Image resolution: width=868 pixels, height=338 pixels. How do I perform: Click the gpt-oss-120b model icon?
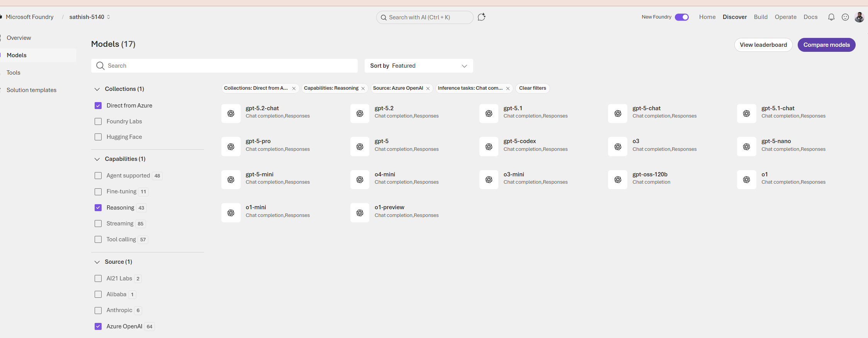point(618,179)
